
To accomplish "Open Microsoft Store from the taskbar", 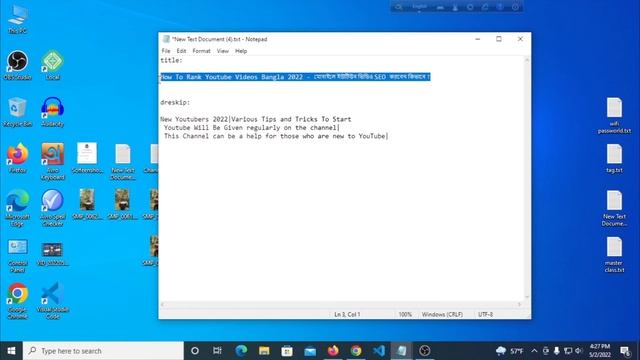I will click(x=287, y=351).
